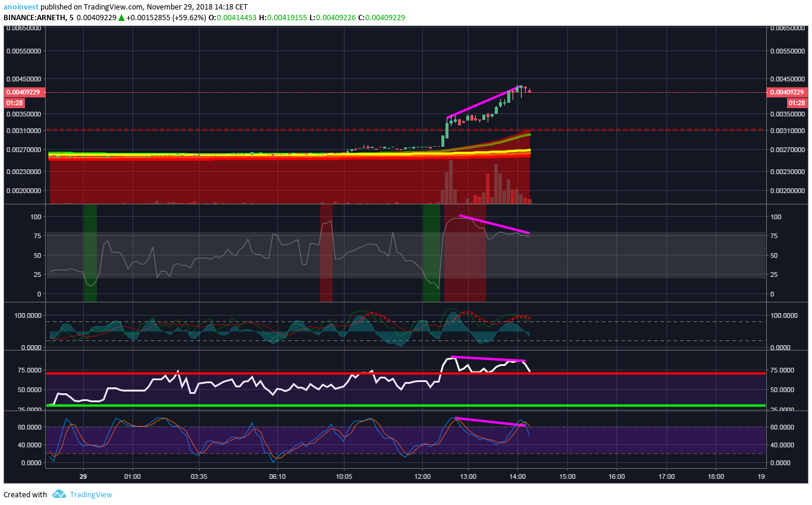Viewport: 812px width, 505px height.
Task: Click the +0.00152855 (+59.62%) change value
Action: [x=166, y=17]
